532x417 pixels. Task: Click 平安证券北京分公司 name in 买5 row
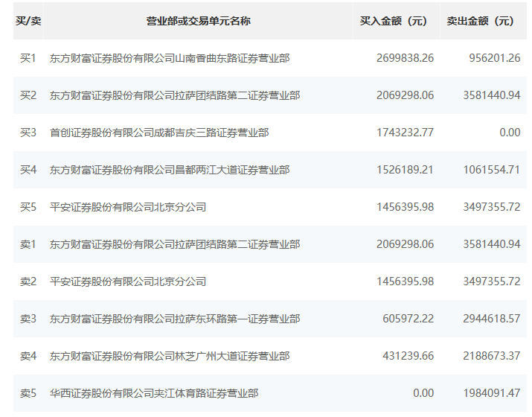[128, 207]
